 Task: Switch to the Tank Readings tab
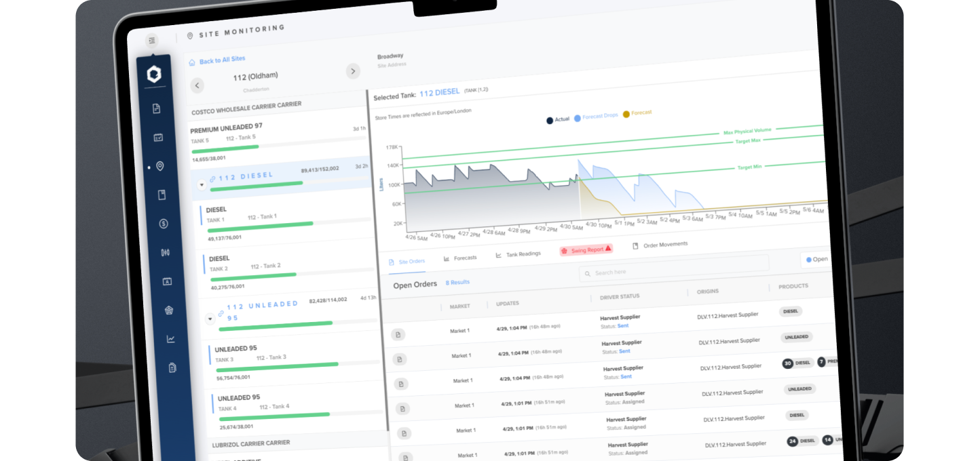pyautogui.click(x=519, y=254)
